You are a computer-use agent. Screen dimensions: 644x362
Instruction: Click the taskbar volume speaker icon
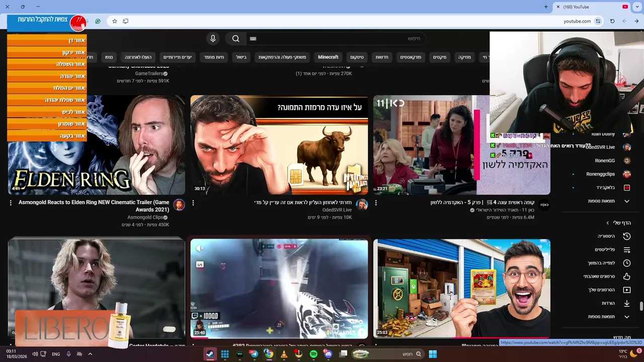click(x=35, y=354)
